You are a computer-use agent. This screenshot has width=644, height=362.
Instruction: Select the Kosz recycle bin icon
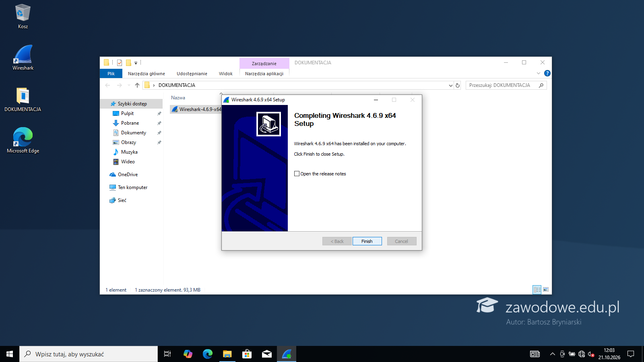tap(23, 16)
